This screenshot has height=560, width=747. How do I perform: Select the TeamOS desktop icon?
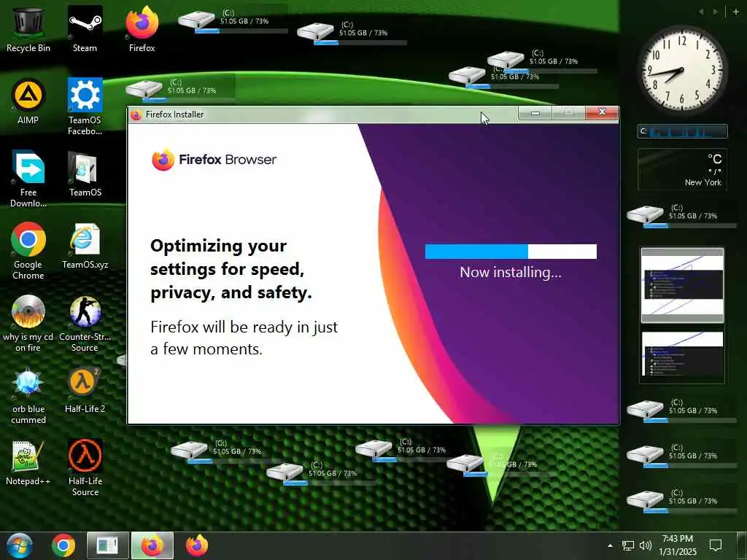(x=85, y=174)
